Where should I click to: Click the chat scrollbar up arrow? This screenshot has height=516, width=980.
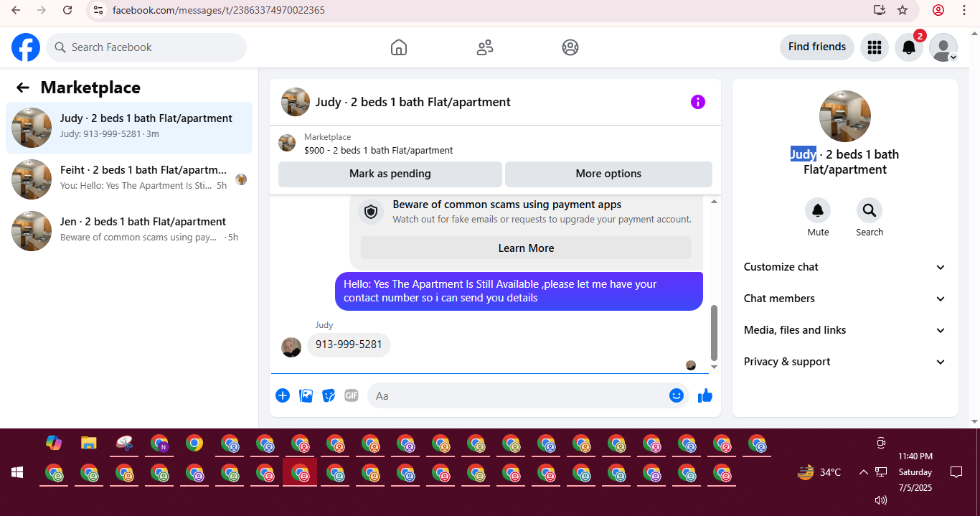(x=714, y=202)
